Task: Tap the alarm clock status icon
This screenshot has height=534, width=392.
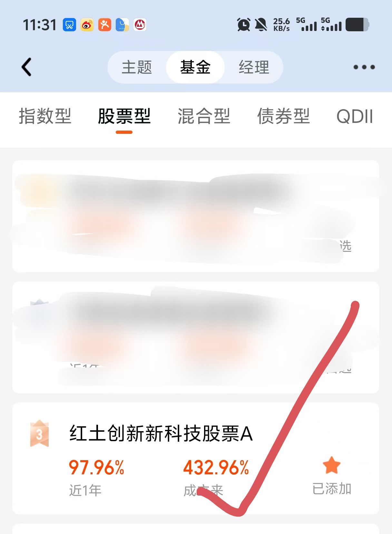Action: (x=244, y=25)
